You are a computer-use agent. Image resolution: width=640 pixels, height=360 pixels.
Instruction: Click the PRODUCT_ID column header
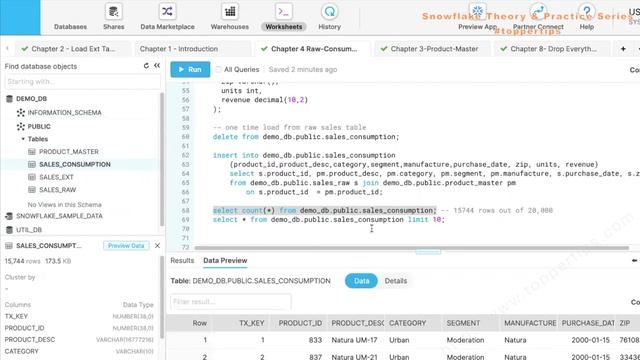299,323
